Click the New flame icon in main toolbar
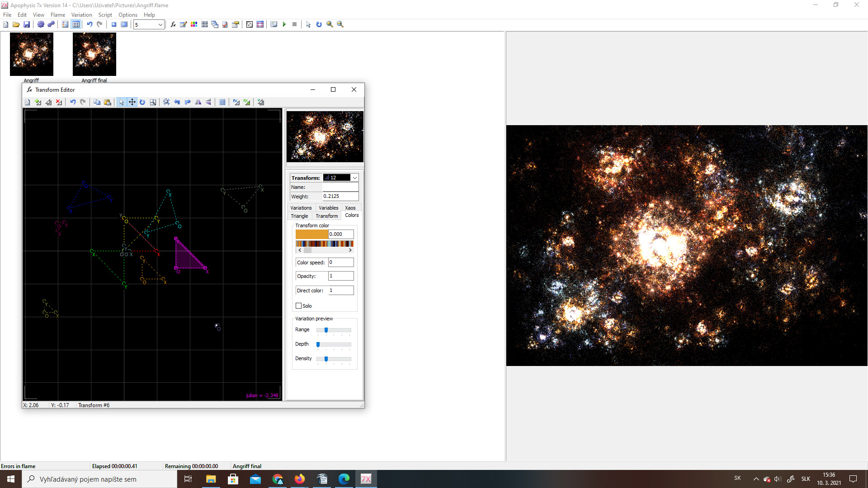Viewport: 868px width, 488px height. pos(6,24)
